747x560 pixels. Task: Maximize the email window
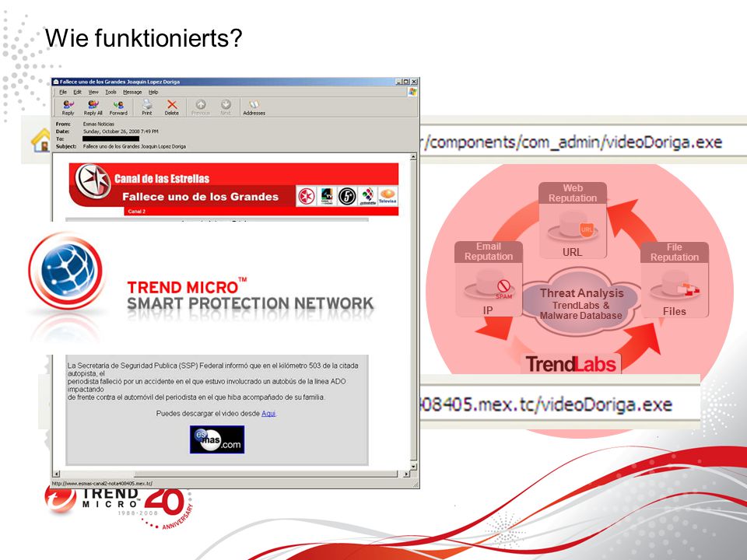pyautogui.click(x=406, y=82)
